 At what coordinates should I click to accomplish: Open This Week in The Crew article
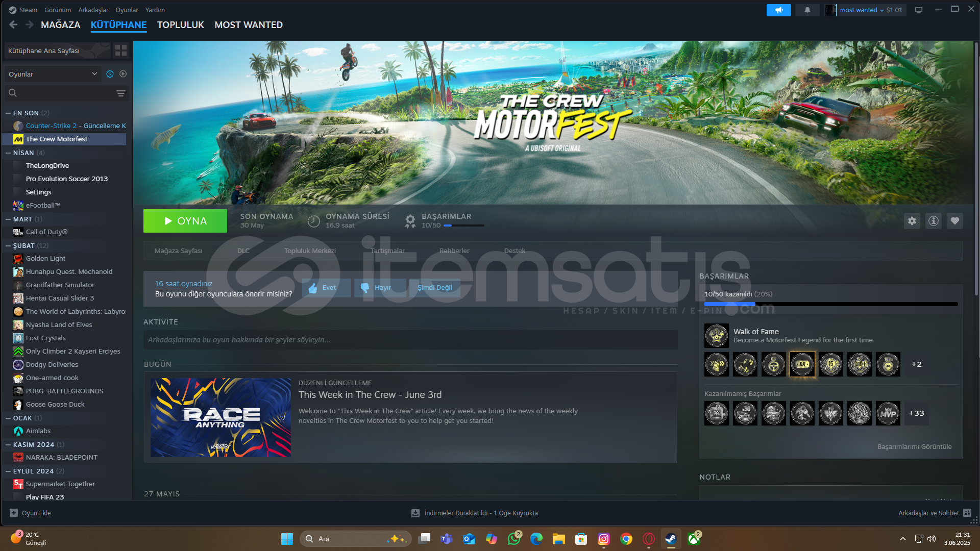[370, 395]
